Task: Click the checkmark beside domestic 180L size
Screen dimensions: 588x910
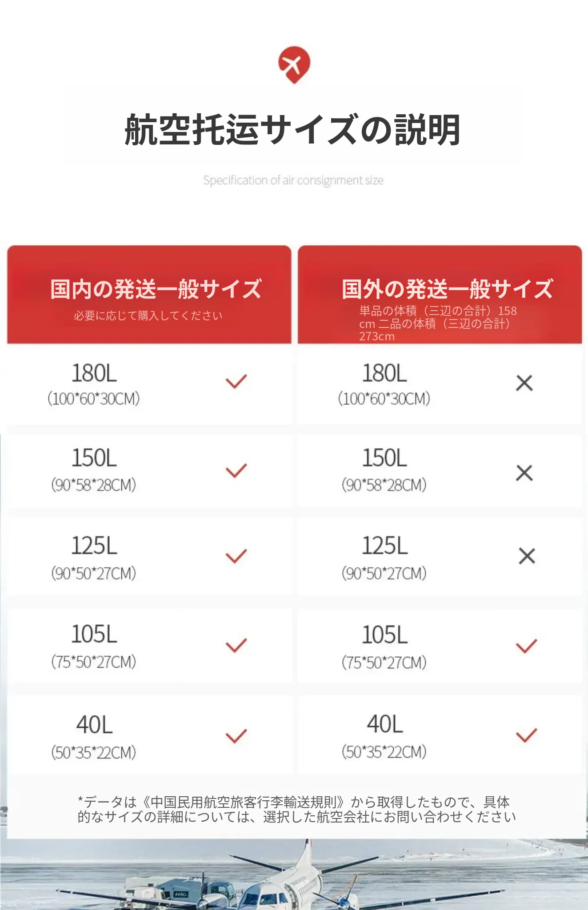Action: click(x=236, y=382)
